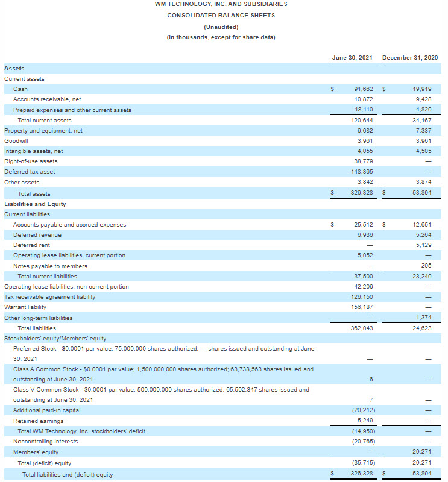
Task: Click the Deferred revenue value 6,936
Action: click(364, 235)
